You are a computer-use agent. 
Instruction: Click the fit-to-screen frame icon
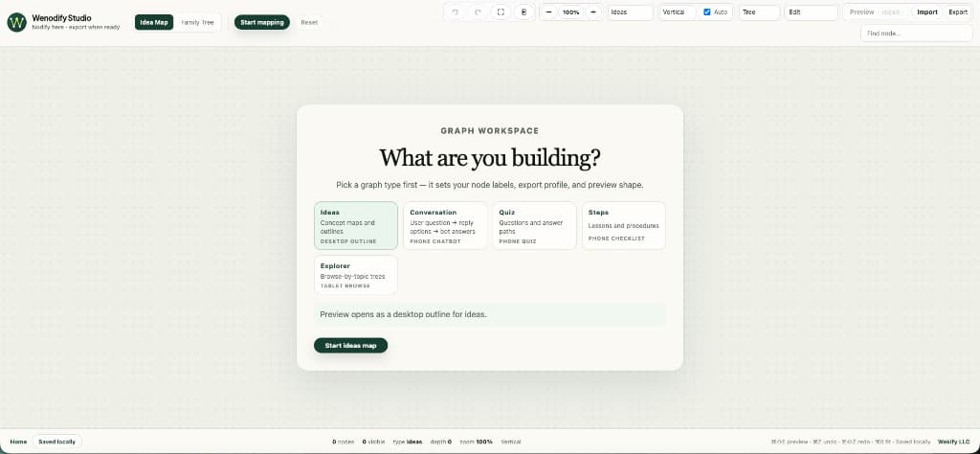(501, 11)
